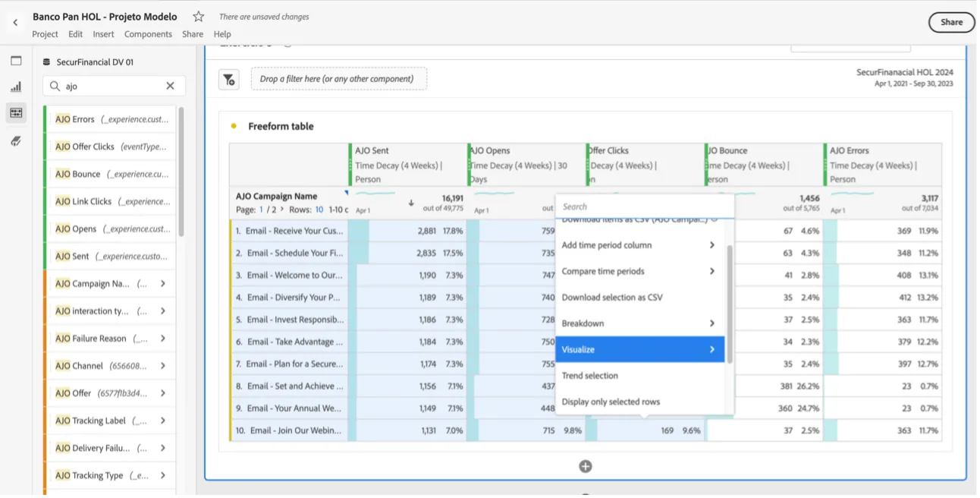Select the Components icon in the left rail
This screenshot has height=498, width=980.
pyautogui.click(x=16, y=113)
